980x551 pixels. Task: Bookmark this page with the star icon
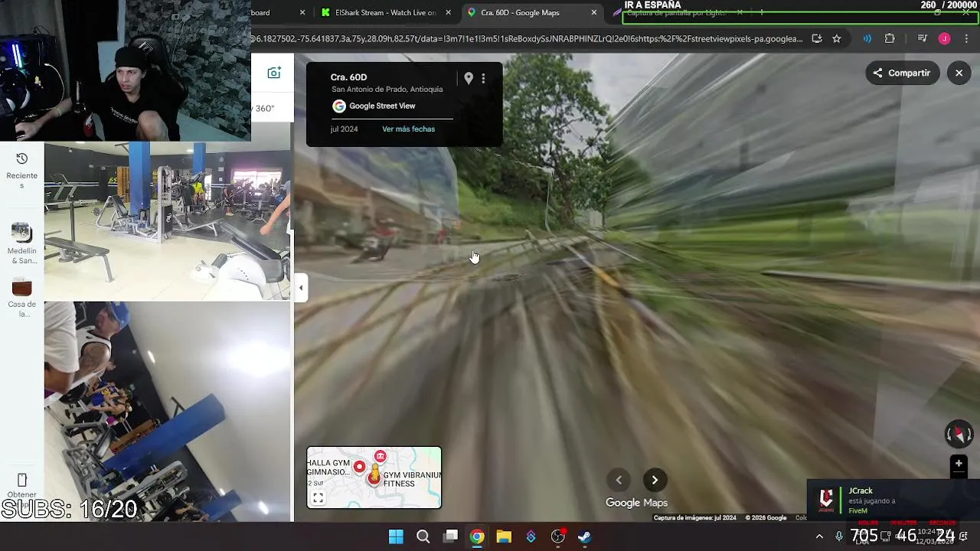(837, 39)
